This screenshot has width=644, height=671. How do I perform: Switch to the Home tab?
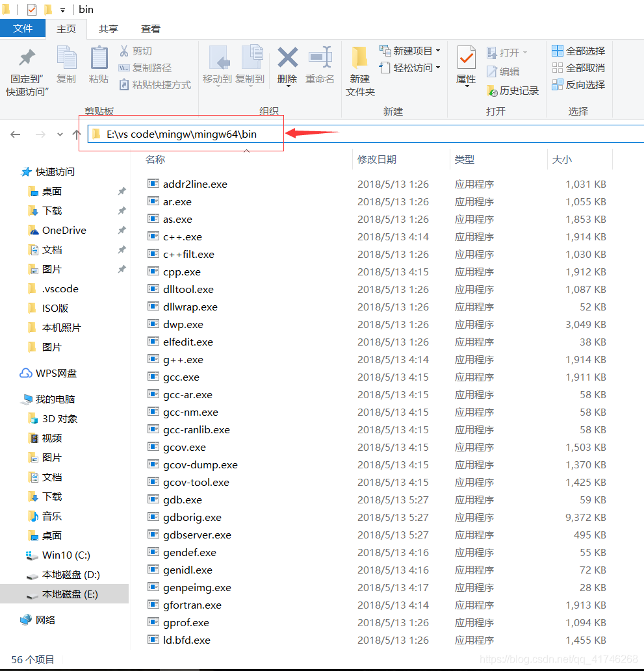coord(66,29)
